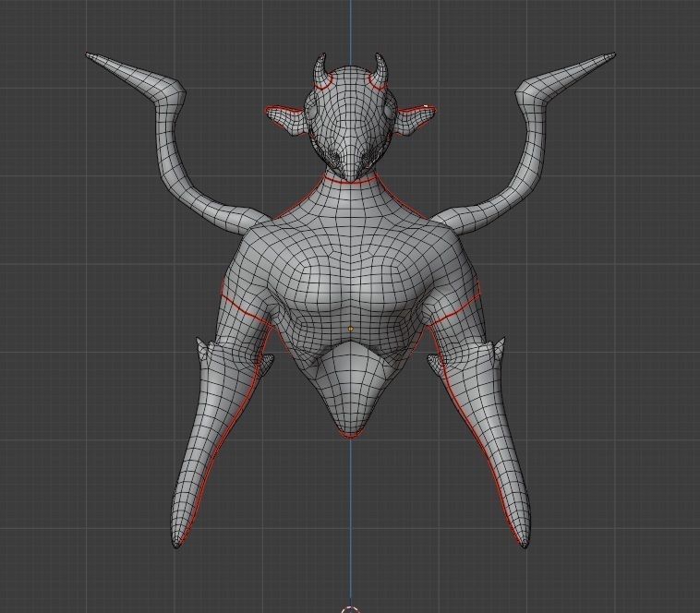This screenshot has height=613, width=700.
Task: Click the pointed pelvis tip at the model's bottom center
Action: [x=350, y=433]
